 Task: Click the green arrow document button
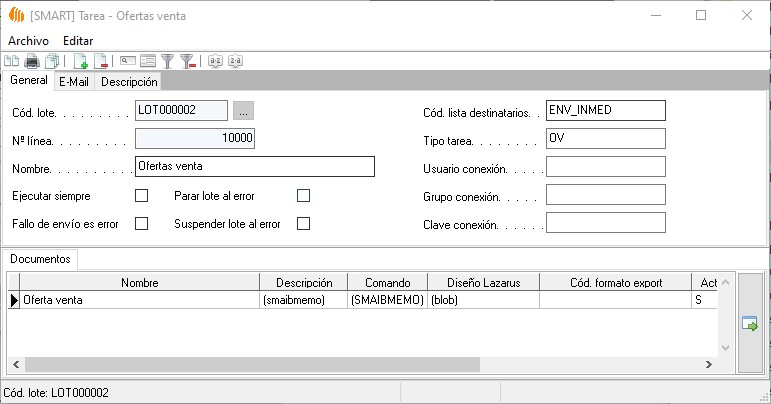tap(749, 323)
